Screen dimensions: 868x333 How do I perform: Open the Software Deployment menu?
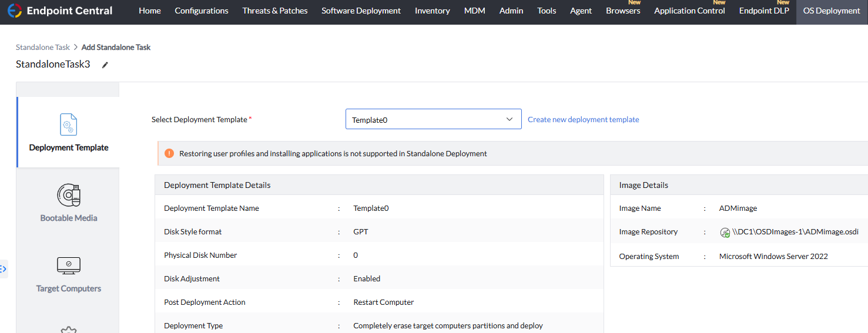(x=361, y=11)
